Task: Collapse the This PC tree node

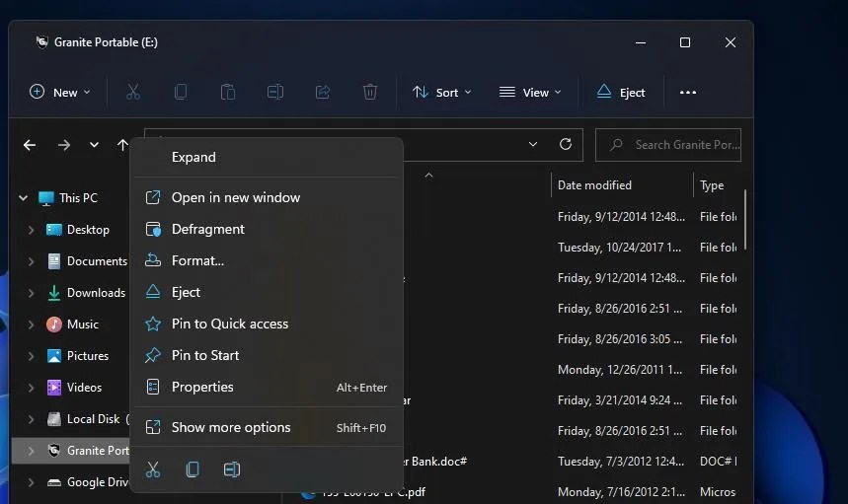Action: point(24,198)
